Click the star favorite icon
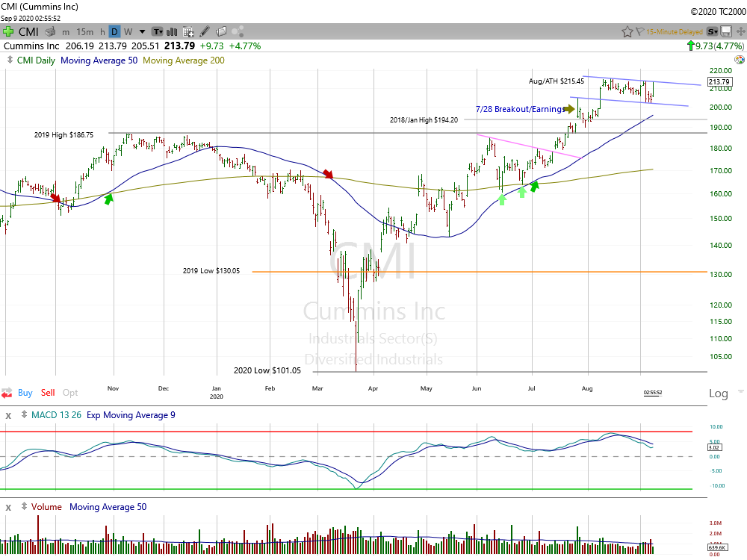 [627, 31]
